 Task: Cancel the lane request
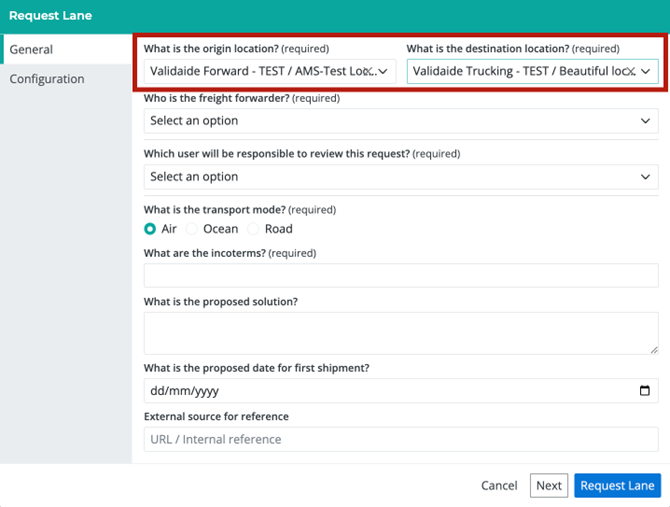click(x=499, y=486)
